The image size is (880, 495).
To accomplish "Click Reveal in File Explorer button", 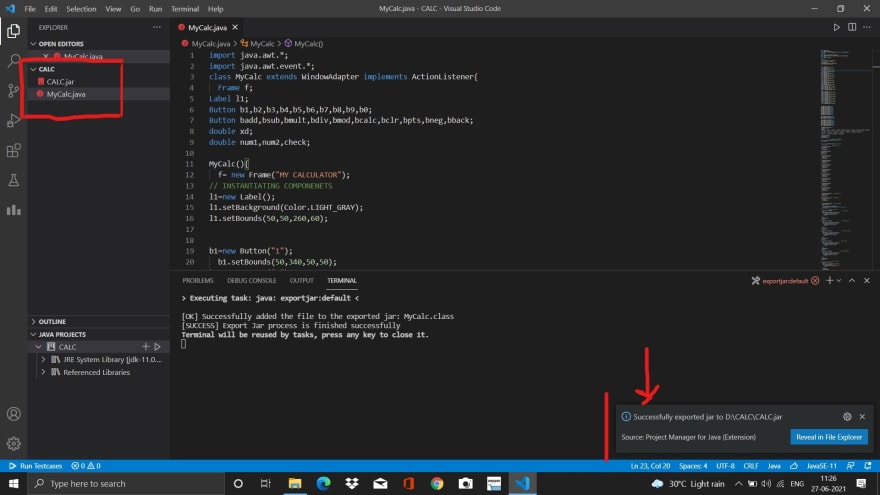I will [829, 437].
